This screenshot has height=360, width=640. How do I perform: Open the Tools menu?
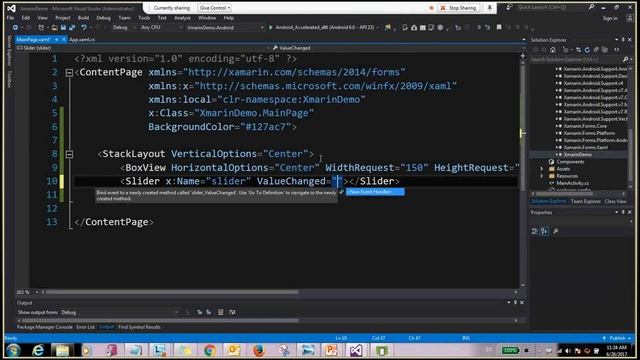[x=144, y=18]
